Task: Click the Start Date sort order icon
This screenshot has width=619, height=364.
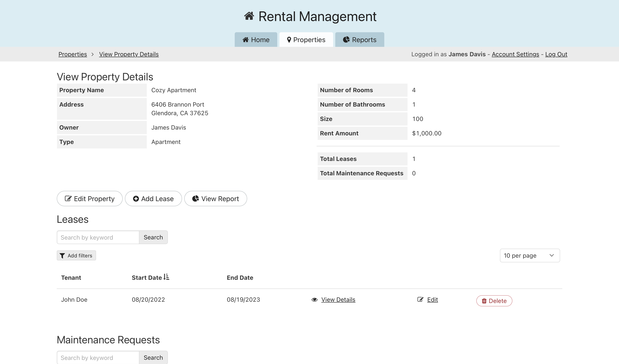Action: 166,277
